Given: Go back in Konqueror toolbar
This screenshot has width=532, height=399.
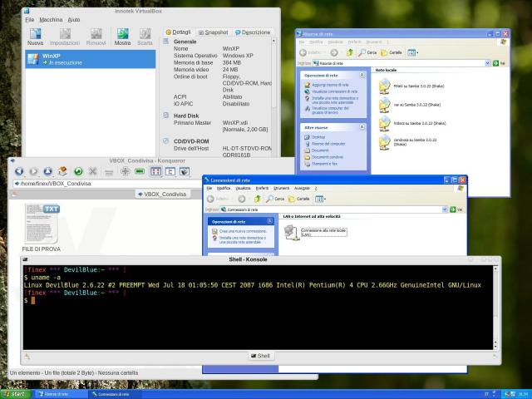Looking at the screenshot, I should click(x=19, y=171).
